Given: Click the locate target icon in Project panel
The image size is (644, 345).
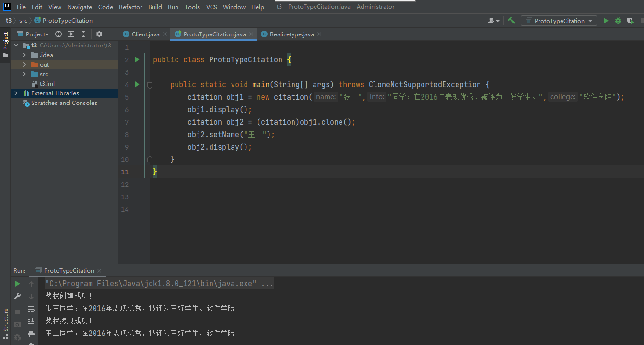Looking at the screenshot, I should [59, 34].
